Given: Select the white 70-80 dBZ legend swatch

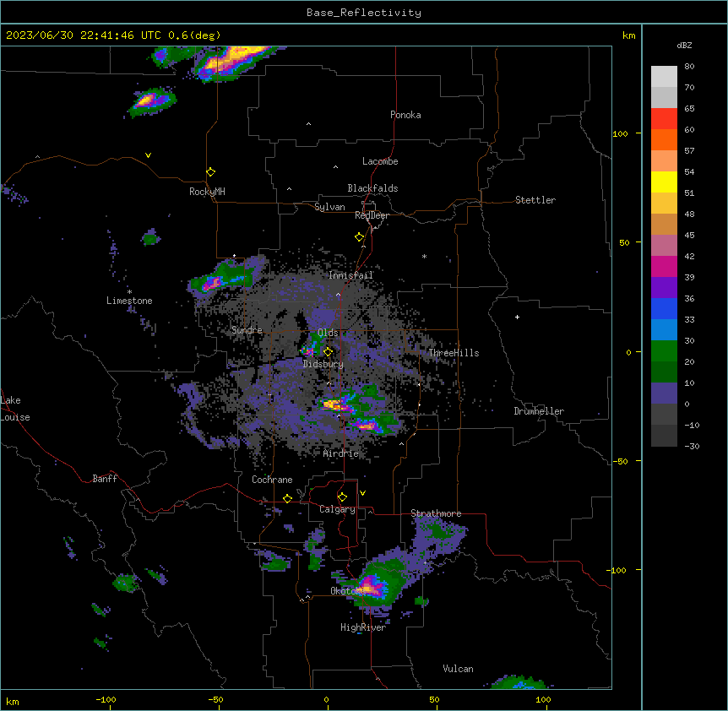Looking at the screenshot, I should [664, 77].
